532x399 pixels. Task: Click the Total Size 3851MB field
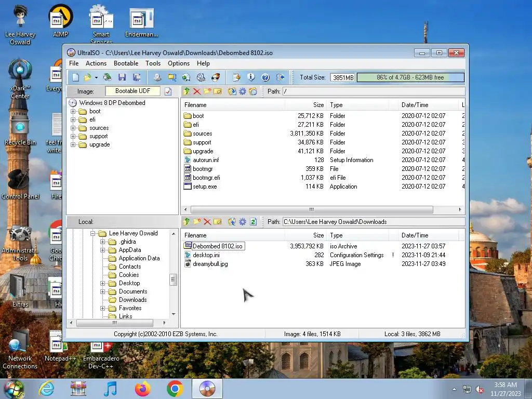[x=343, y=77]
